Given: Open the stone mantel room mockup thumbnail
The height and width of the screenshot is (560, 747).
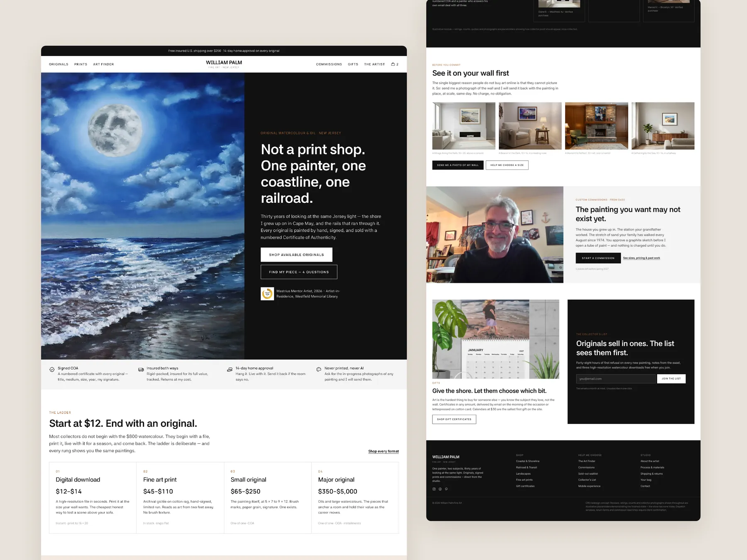Looking at the screenshot, I should (x=596, y=126).
